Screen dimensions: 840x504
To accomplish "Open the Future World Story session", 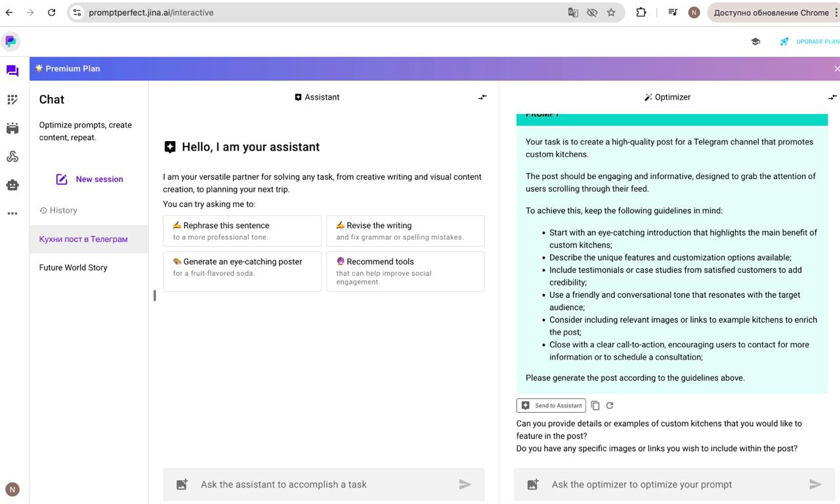I will [x=73, y=267].
